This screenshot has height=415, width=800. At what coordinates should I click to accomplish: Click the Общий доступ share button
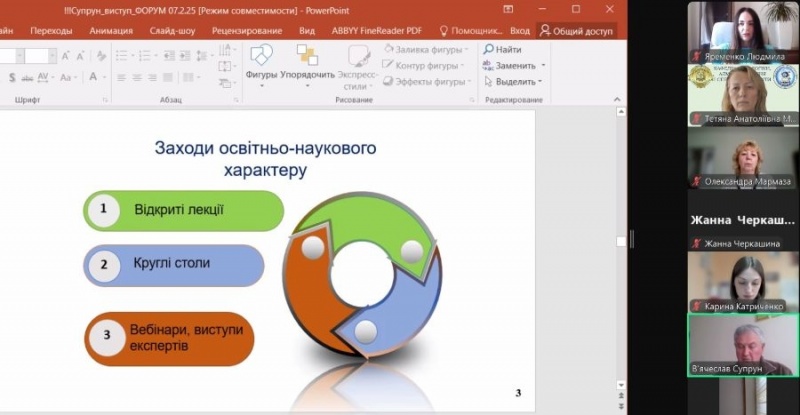[x=577, y=31]
